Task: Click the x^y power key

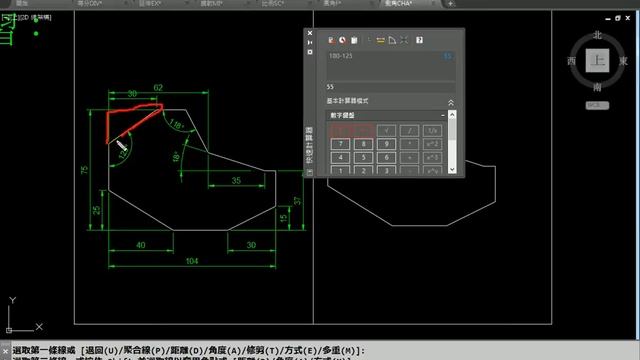Action: [x=432, y=171]
